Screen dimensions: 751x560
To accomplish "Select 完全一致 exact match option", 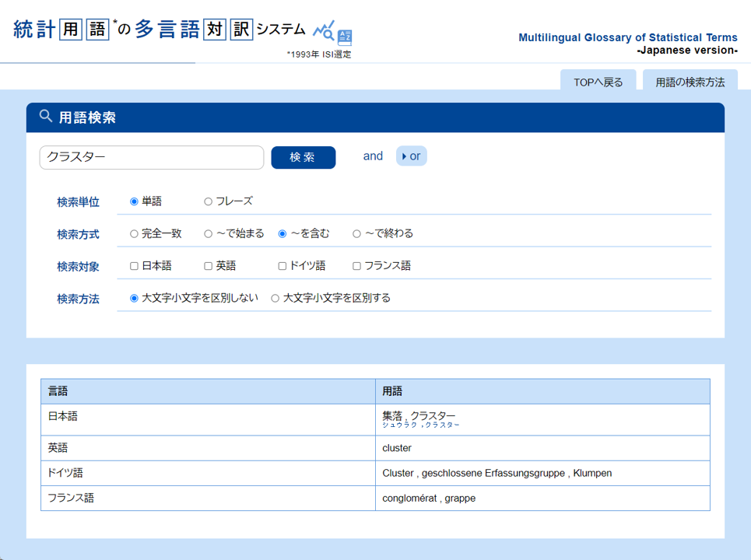I will pos(134,233).
